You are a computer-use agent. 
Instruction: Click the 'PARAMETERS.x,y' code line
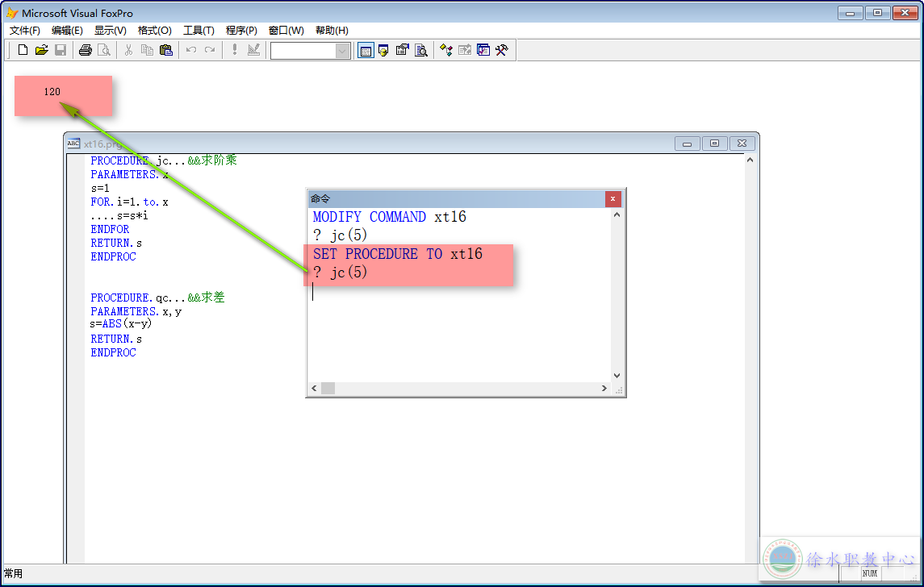point(136,311)
